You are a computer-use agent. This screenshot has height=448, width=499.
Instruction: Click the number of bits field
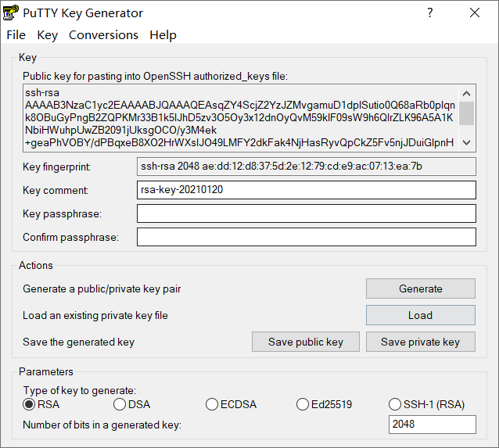(x=433, y=424)
